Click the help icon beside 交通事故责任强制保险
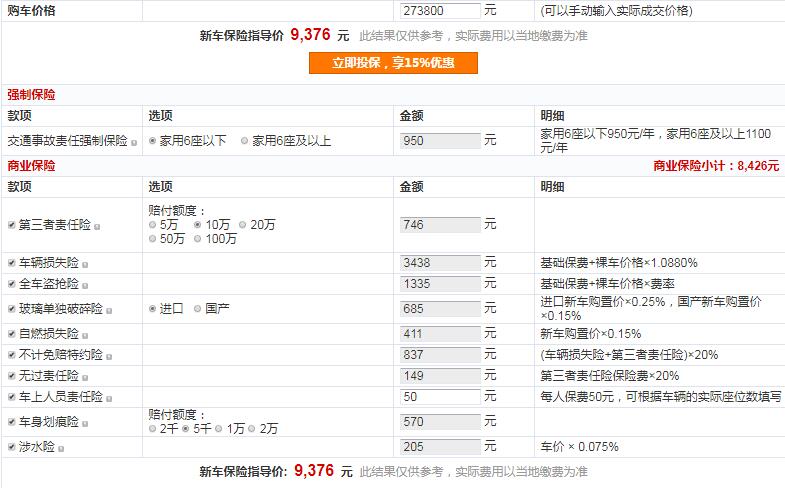785x488 pixels. (x=134, y=143)
